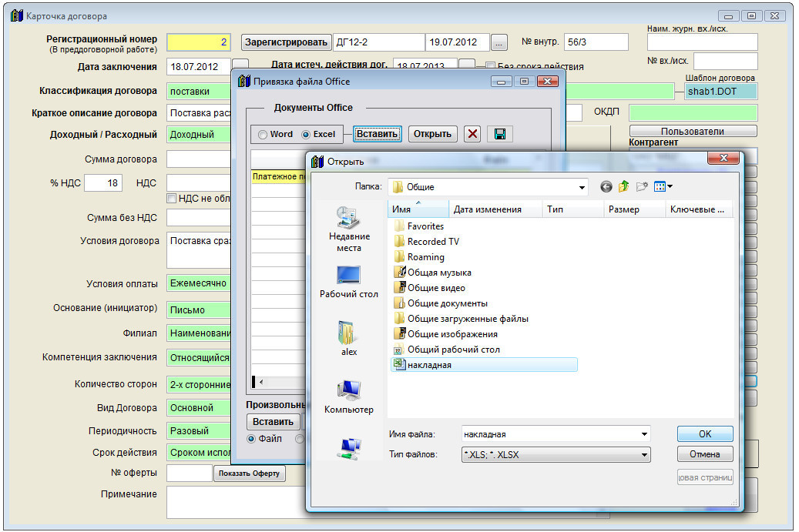Click the up one folder level icon
The image size is (799, 532).
(624, 186)
